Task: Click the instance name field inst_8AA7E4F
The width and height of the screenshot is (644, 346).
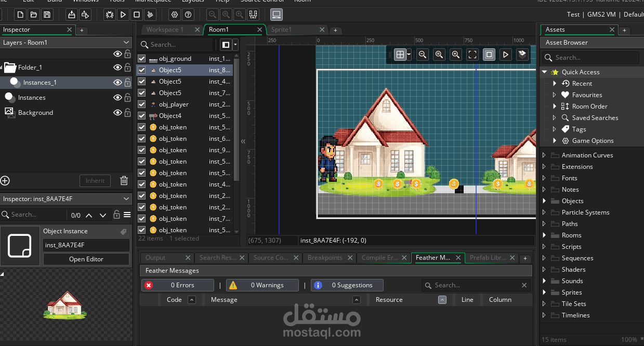Action: coord(86,245)
